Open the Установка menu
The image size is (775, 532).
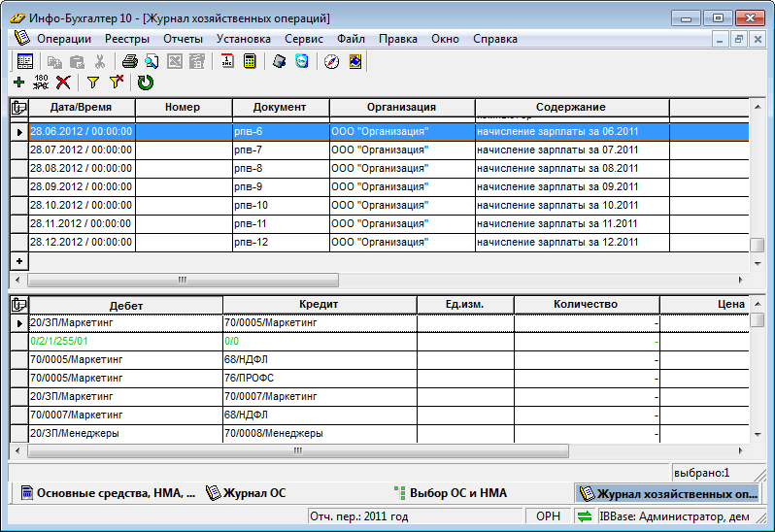[x=243, y=39]
